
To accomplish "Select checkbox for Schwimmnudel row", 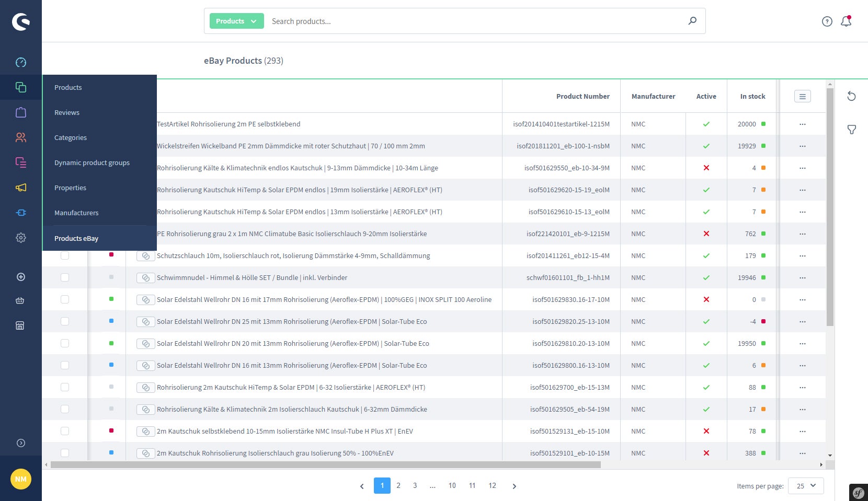I will coord(65,277).
